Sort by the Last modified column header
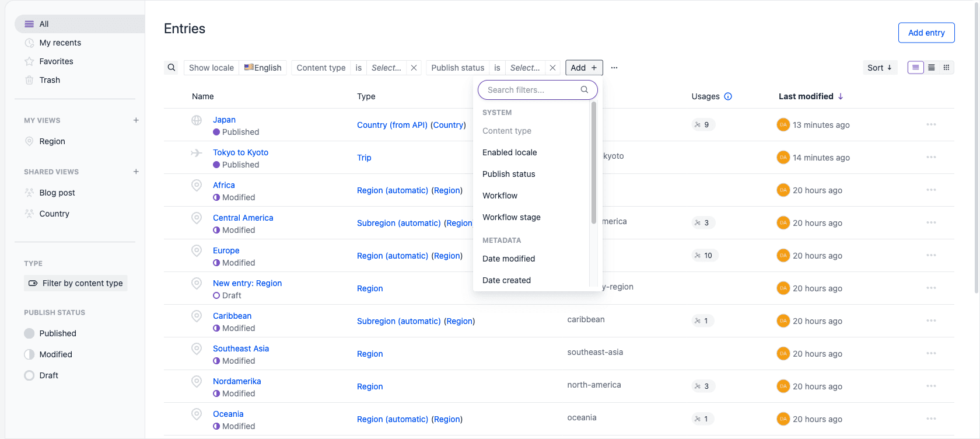 [811, 96]
